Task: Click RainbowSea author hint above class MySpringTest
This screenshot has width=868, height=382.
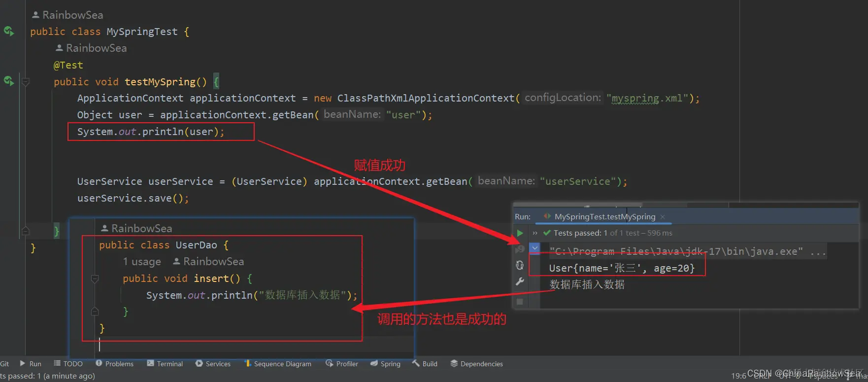Action: 67,15
